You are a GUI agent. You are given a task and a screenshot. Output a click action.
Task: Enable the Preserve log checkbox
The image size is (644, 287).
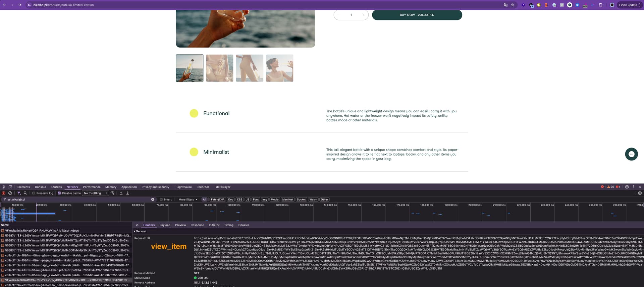tap(34, 193)
